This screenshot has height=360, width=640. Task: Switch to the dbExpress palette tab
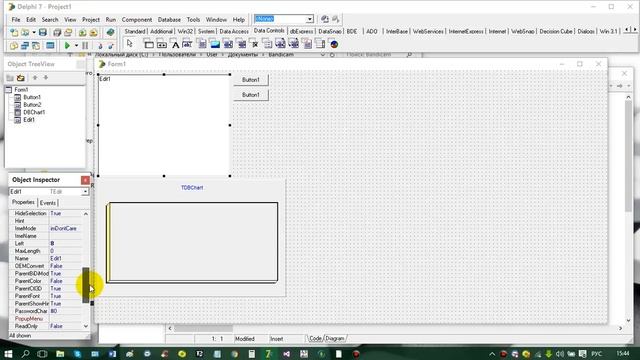point(301,31)
